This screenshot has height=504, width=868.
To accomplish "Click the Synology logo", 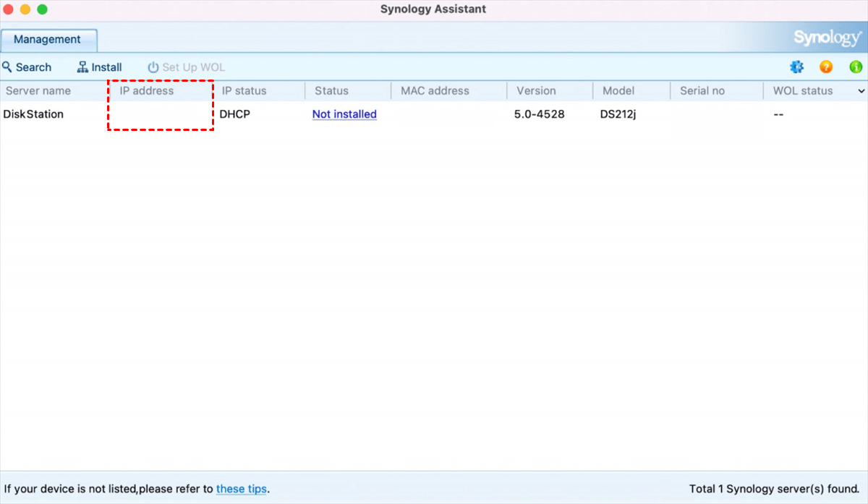I will (827, 38).
